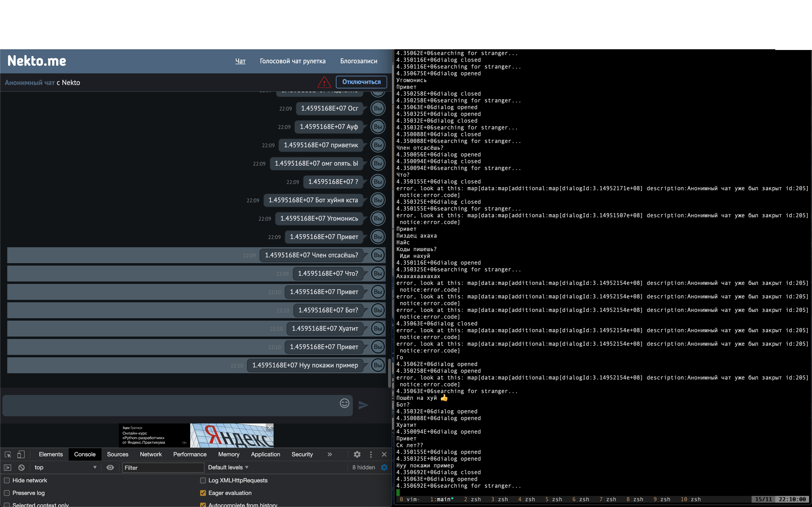Open the top JavaScript context dropdown
Image resolution: width=812 pixels, height=507 pixels.
pos(65,467)
